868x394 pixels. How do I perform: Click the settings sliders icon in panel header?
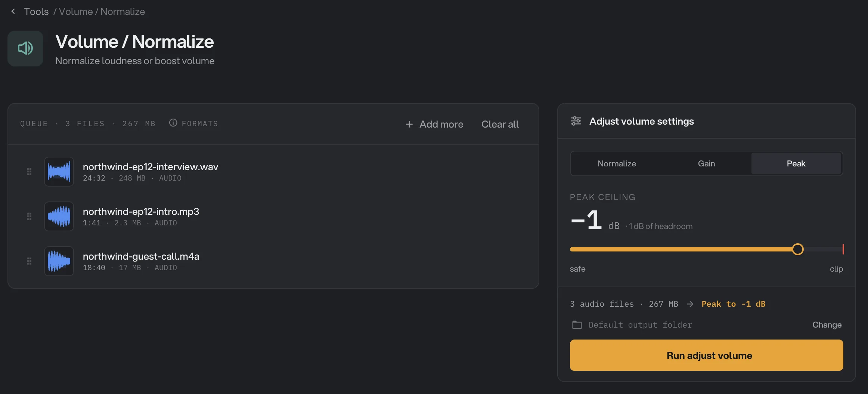pos(576,121)
